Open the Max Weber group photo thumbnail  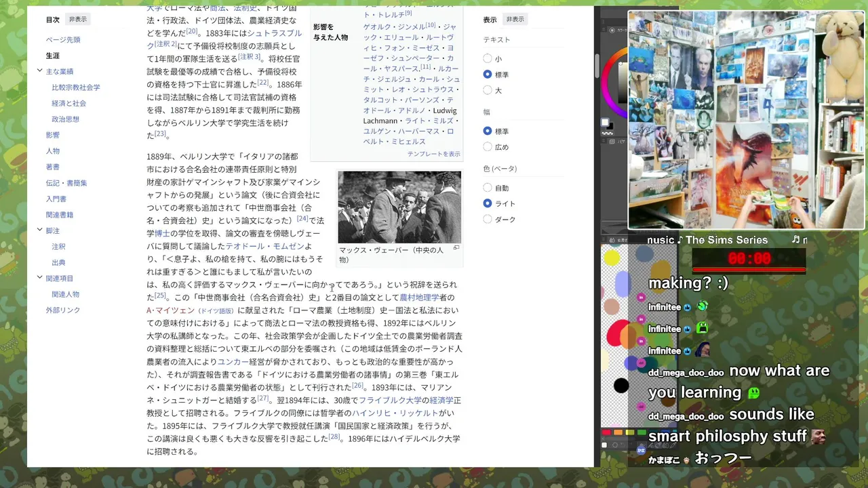tap(399, 207)
